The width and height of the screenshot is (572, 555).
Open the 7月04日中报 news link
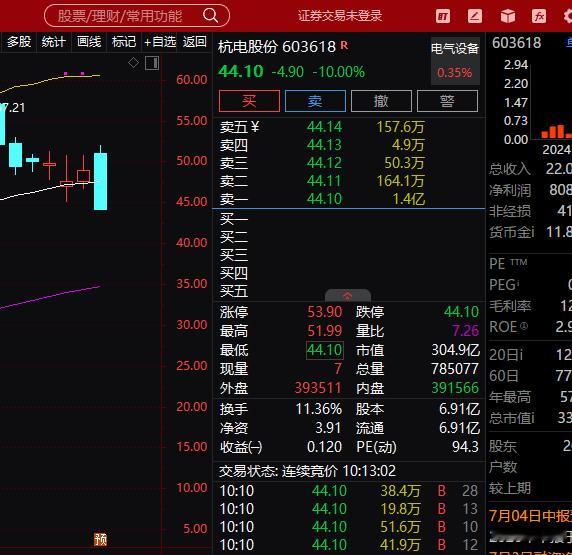[x=530, y=516]
